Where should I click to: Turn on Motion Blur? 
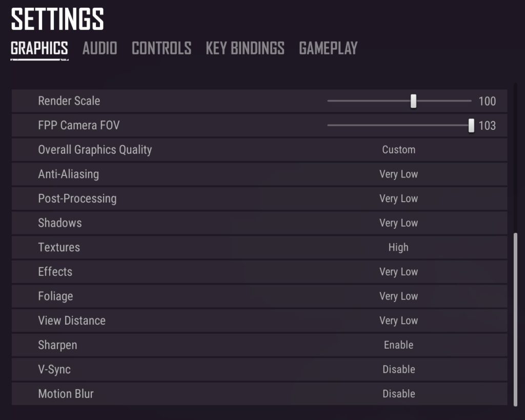[398, 394]
